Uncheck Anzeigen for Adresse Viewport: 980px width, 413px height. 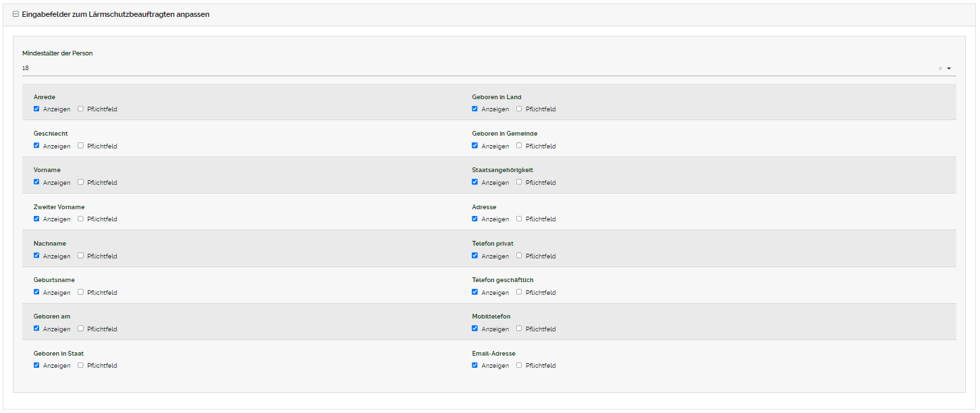(475, 219)
